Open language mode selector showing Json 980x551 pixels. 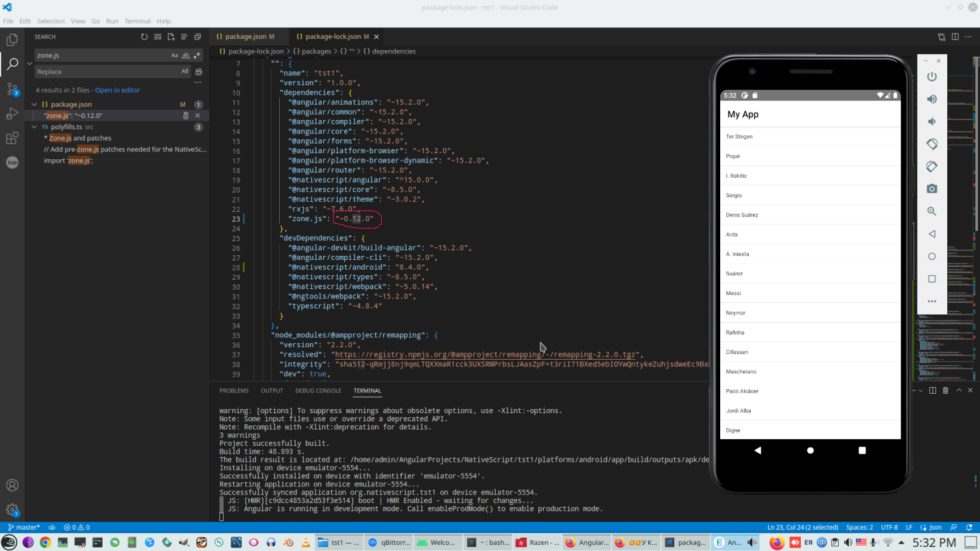coord(931,526)
